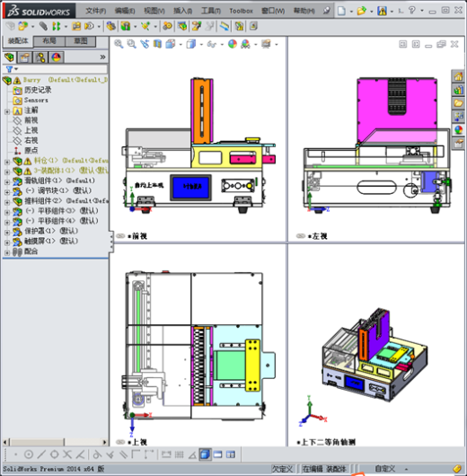Image resolution: width=467 pixels, height=476 pixels.
Task: Open the 工具(T) menu
Action: tap(211, 11)
